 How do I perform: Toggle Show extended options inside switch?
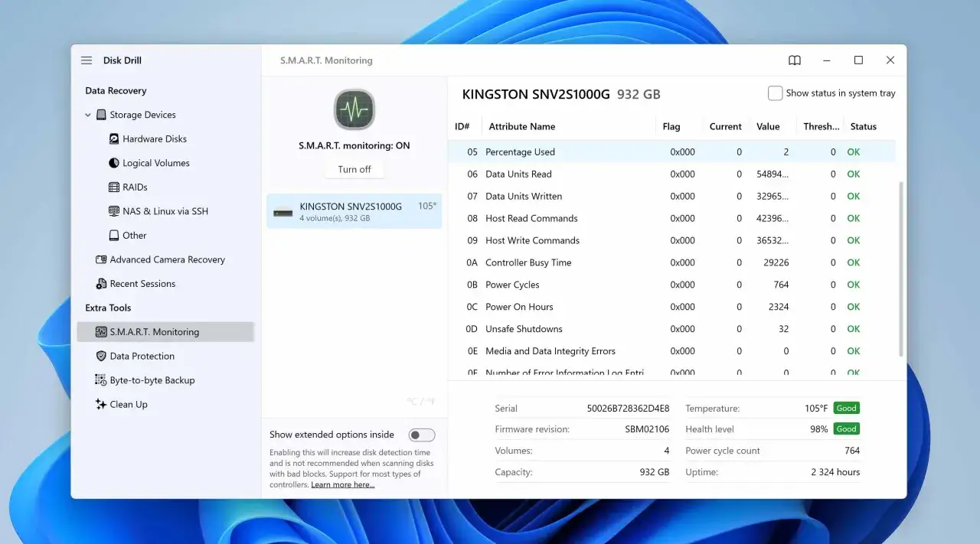coord(421,435)
